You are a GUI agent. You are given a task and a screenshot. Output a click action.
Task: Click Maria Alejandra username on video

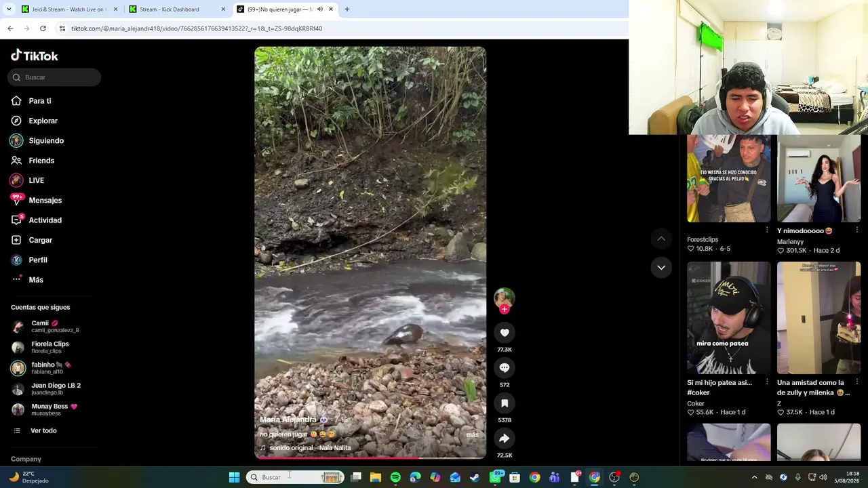288,420
